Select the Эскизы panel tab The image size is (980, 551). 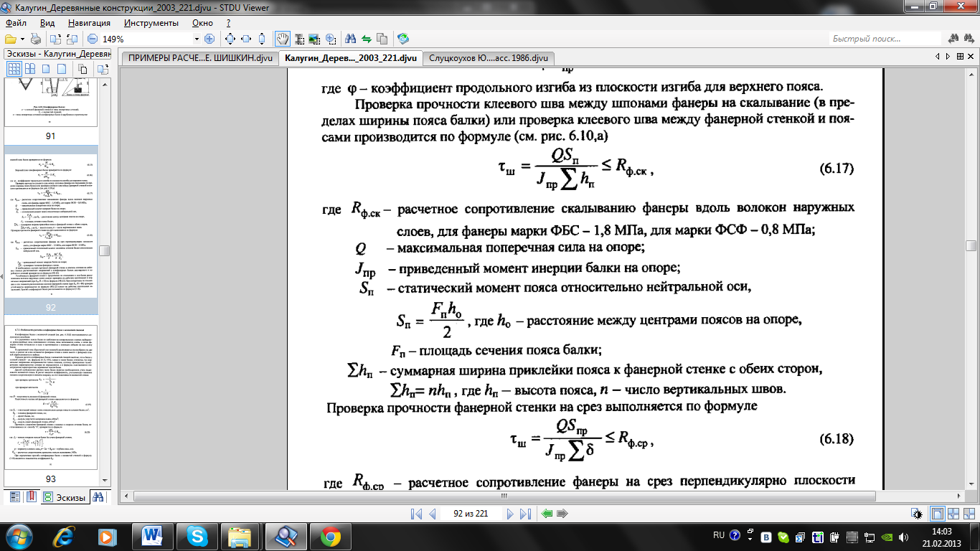click(x=65, y=496)
